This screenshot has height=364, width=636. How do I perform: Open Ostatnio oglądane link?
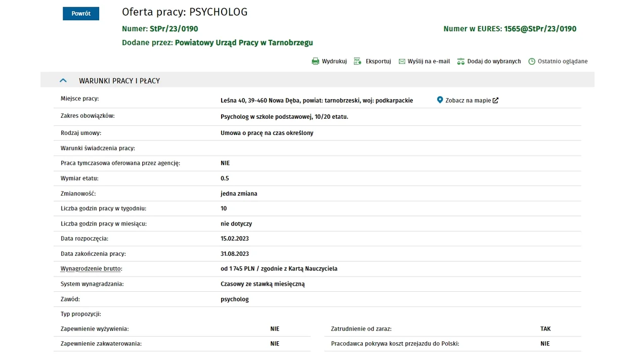coord(563,62)
